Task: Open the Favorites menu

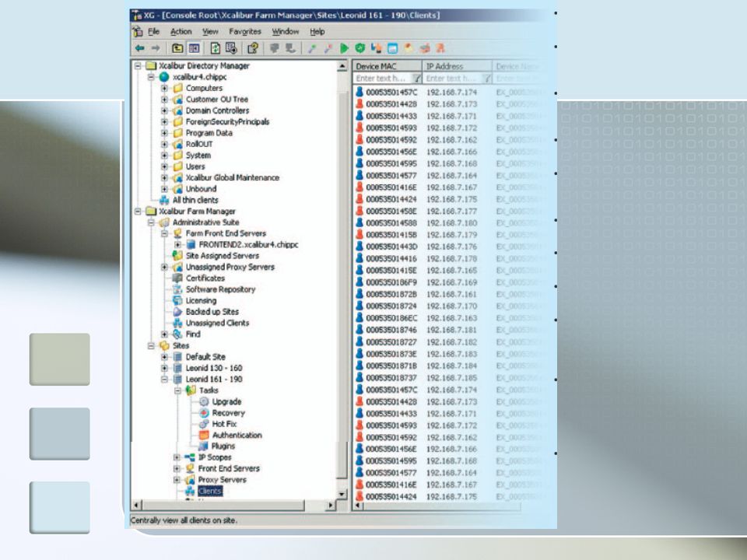Action: [245, 31]
